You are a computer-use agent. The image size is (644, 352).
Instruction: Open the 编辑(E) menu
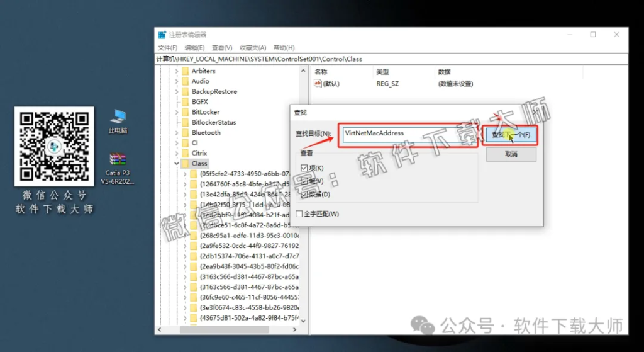coord(195,48)
